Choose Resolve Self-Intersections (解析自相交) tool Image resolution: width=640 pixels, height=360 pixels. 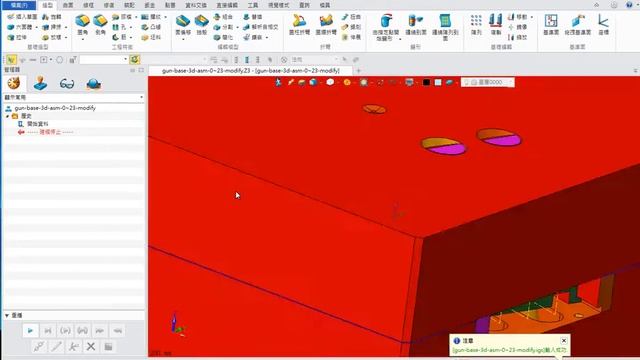click(260, 27)
